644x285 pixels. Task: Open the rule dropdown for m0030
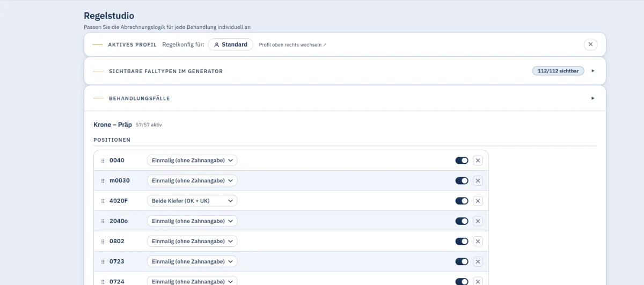[192, 181]
